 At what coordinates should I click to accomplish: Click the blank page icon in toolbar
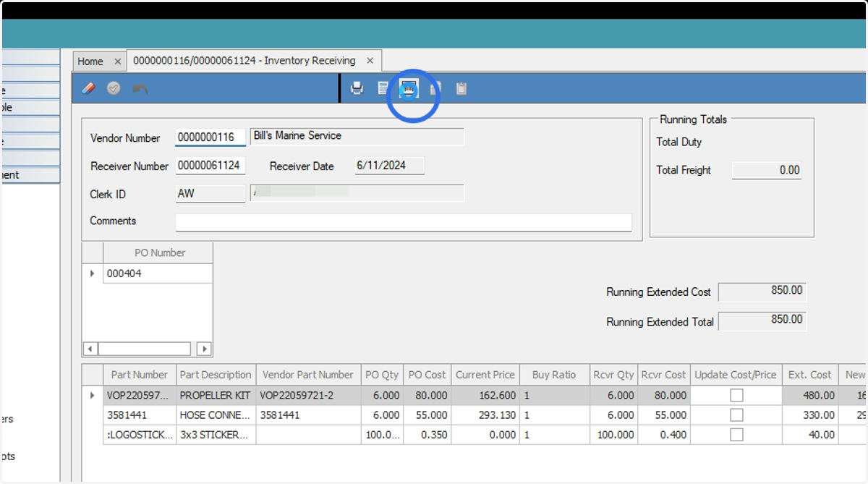click(x=435, y=88)
